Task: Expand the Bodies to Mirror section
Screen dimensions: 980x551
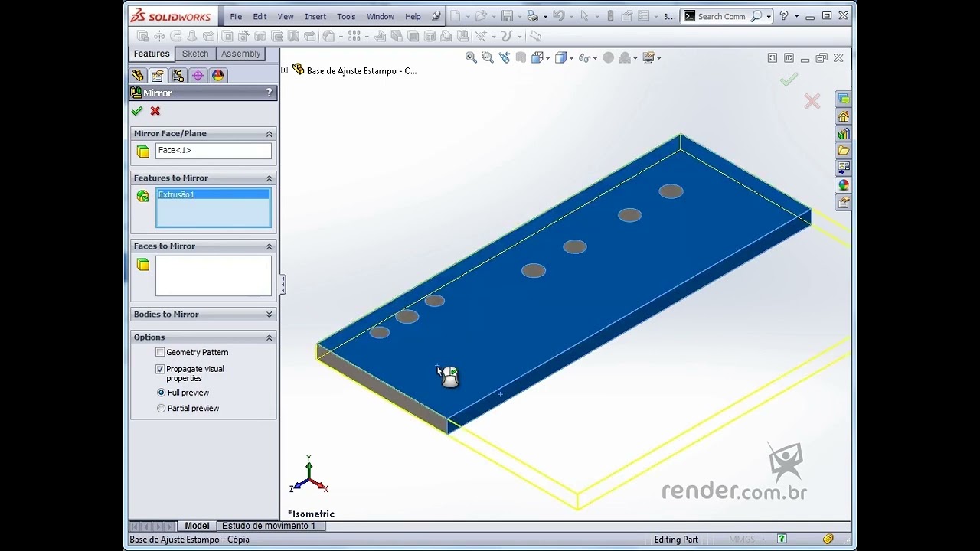Action: 269,315
